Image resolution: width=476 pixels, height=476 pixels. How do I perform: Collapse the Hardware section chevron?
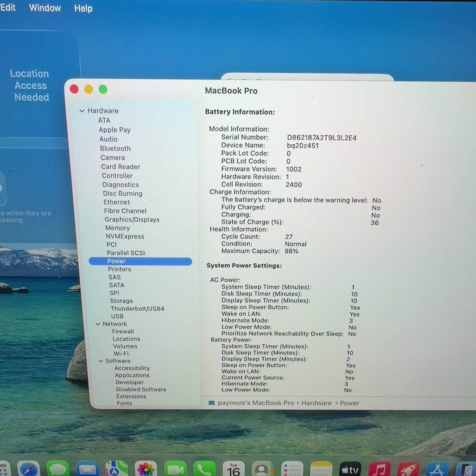point(82,111)
